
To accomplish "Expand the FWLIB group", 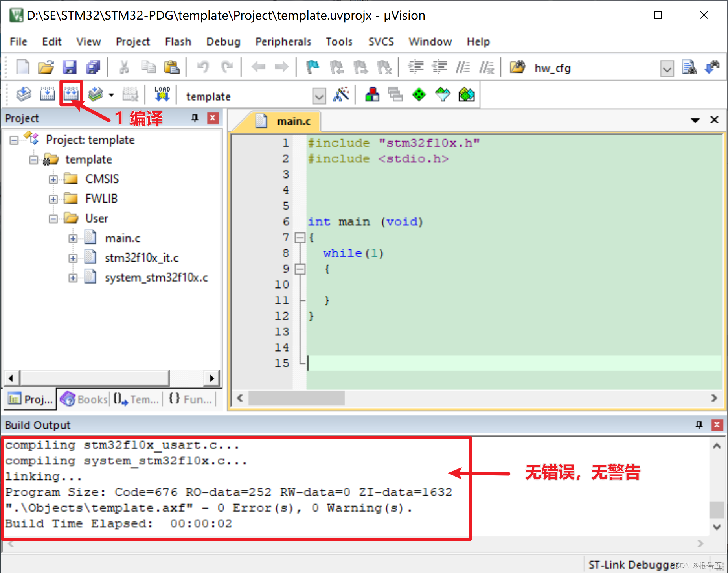I will pos(53,199).
